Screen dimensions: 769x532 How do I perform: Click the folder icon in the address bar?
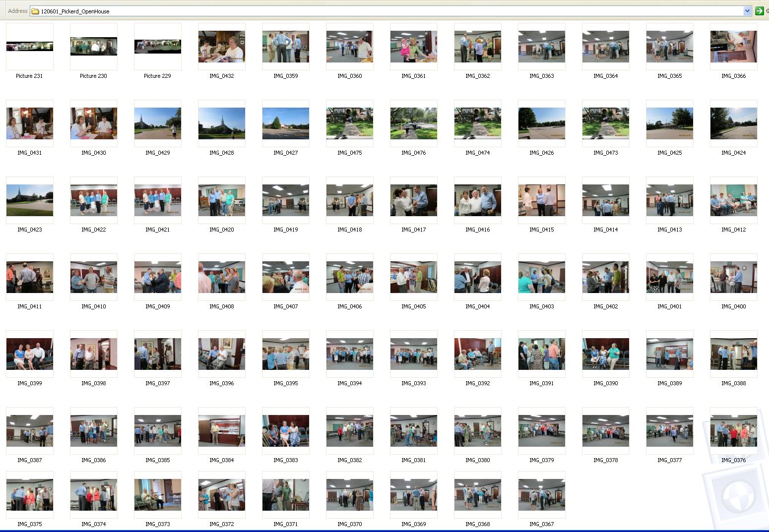(x=35, y=11)
